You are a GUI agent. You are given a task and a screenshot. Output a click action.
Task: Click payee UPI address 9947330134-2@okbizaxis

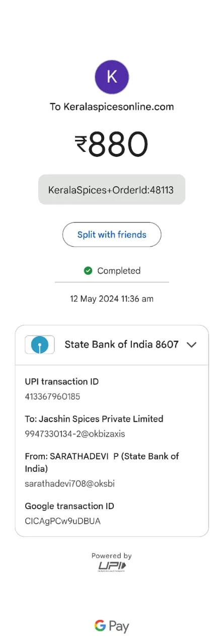coord(75,433)
